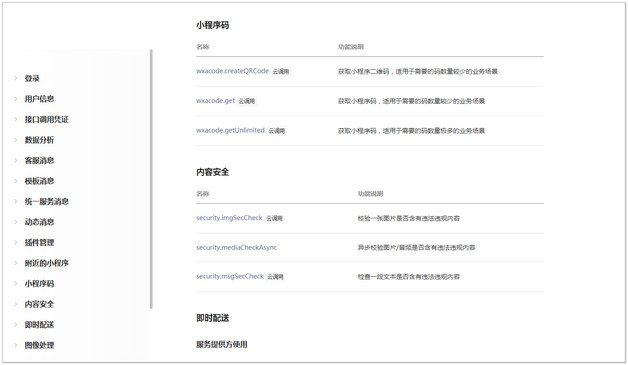The width and height of the screenshot is (628, 365).
Task: Expand the 插件管理 chevron arrow
Action: click(x=16, y=242)
